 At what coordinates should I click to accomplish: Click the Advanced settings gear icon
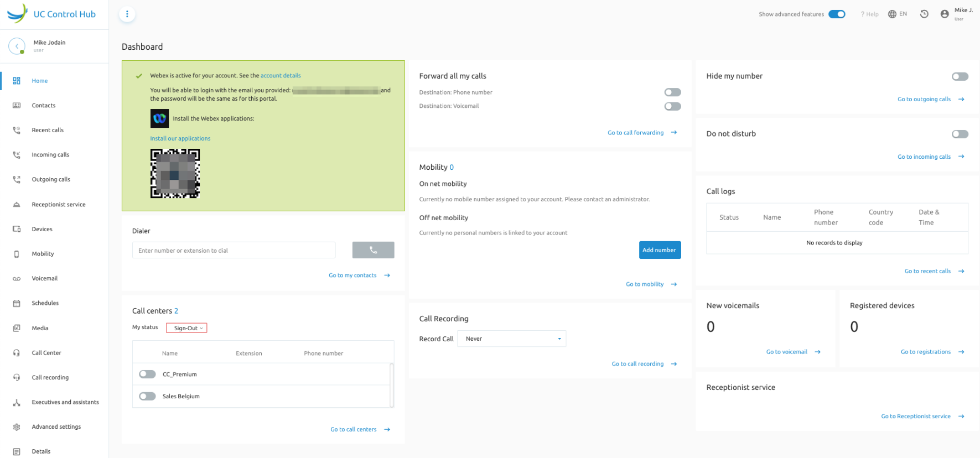click(17, 427)
